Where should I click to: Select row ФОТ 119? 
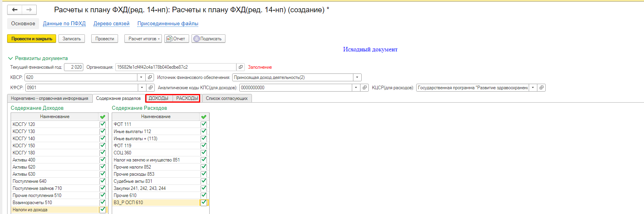[x=160, y=145]
